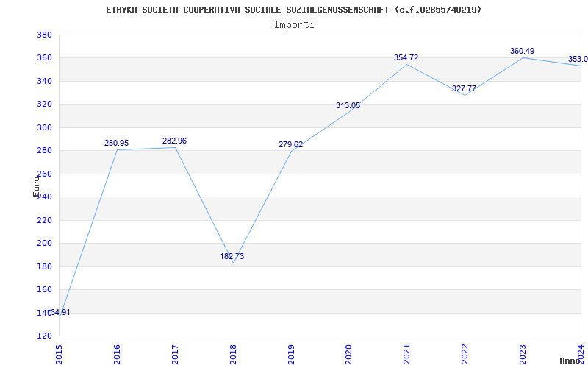Viewport: 588px width, 368px height.
Task: Click the Anno axis label
Action: pyautogui.click(x=570, y=361)
